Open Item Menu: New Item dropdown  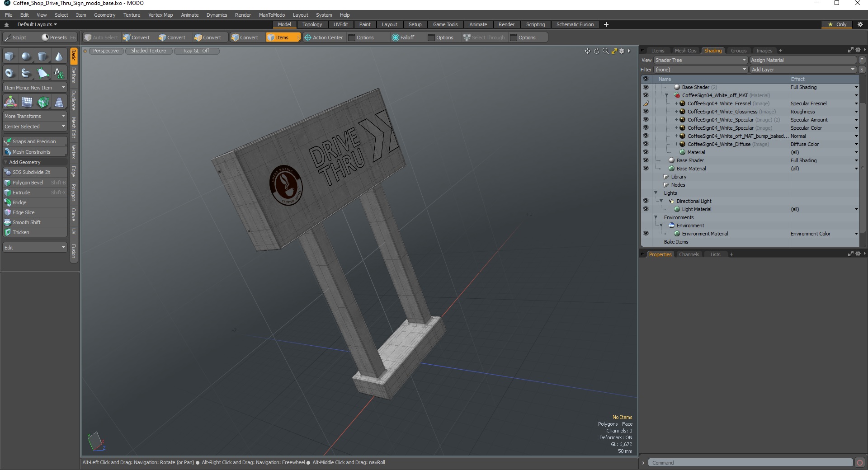tap(35, 88)
